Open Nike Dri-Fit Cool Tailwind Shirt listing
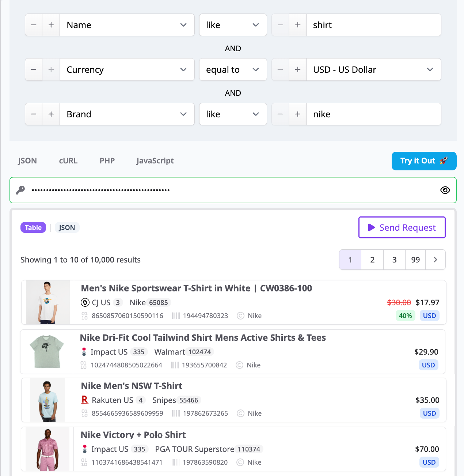464x476 pixels. pyautogui.click(x=203, y=337)
